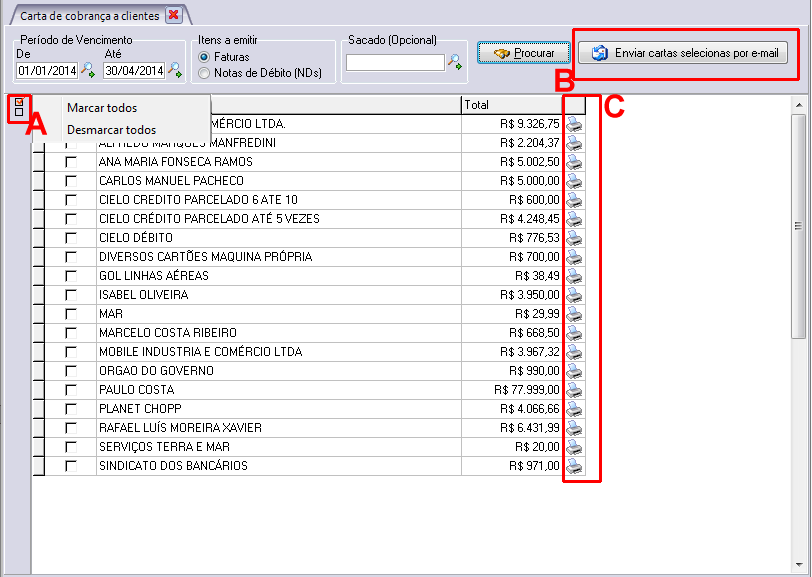Close the Carta de cobrança a clientes tab
Screen dimensions: 812x577
point(174,15)
